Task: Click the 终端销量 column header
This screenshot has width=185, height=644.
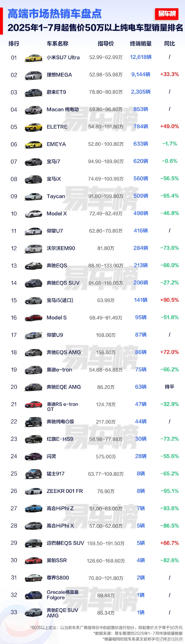Action: (x=141, y=43)
